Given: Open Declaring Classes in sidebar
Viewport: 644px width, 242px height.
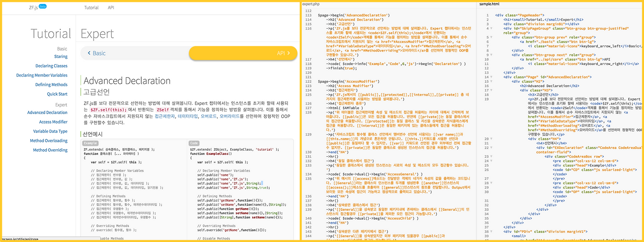Looking at the screenshot, I should coord(51,66).
